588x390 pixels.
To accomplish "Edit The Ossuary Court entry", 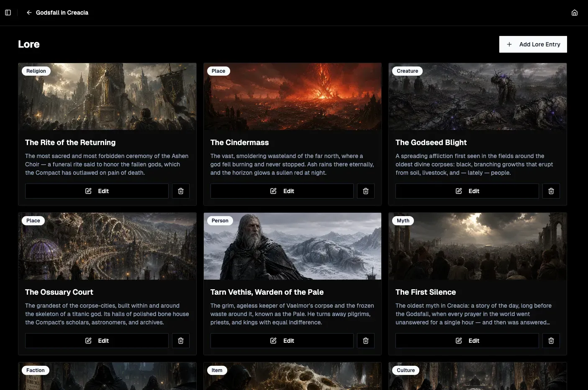I will pos(97,341).
